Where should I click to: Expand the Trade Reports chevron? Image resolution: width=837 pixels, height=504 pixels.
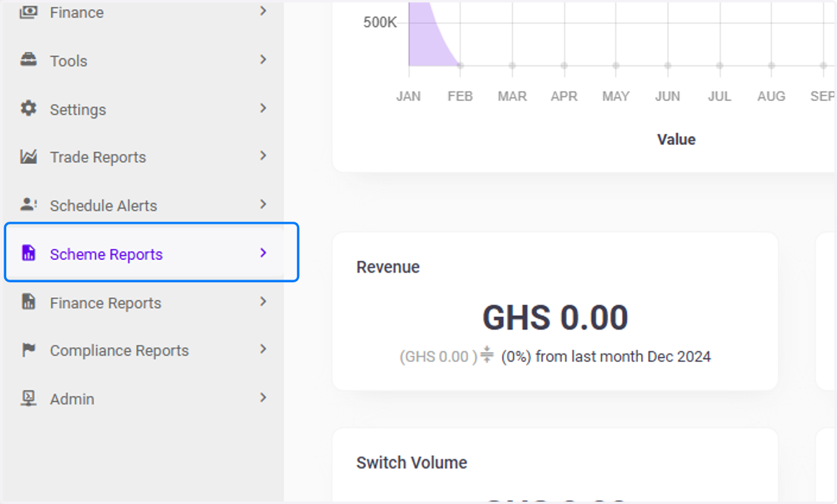[263, 156]
